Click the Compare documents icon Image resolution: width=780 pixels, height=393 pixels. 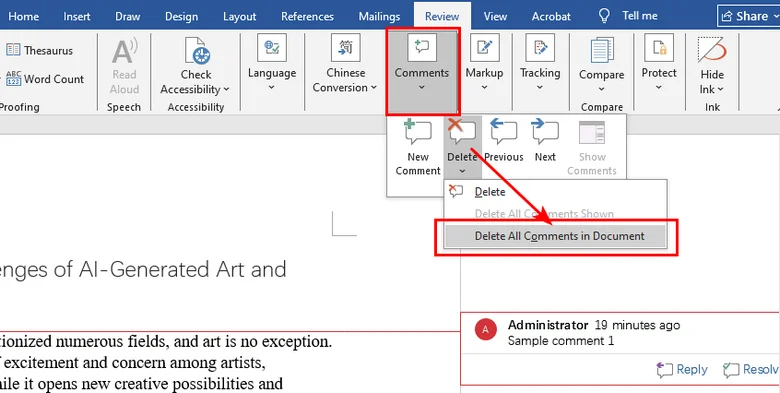tap(601, 51)
